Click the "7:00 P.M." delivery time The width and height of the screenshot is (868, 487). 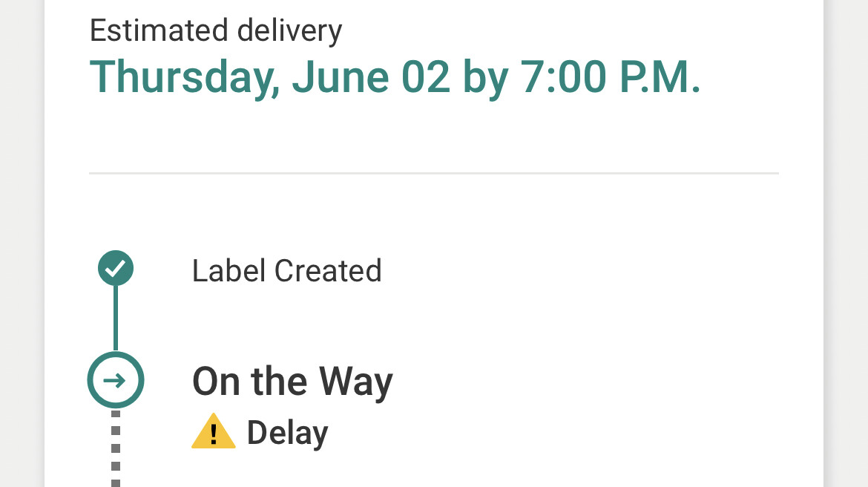click(x=611, y=77)
